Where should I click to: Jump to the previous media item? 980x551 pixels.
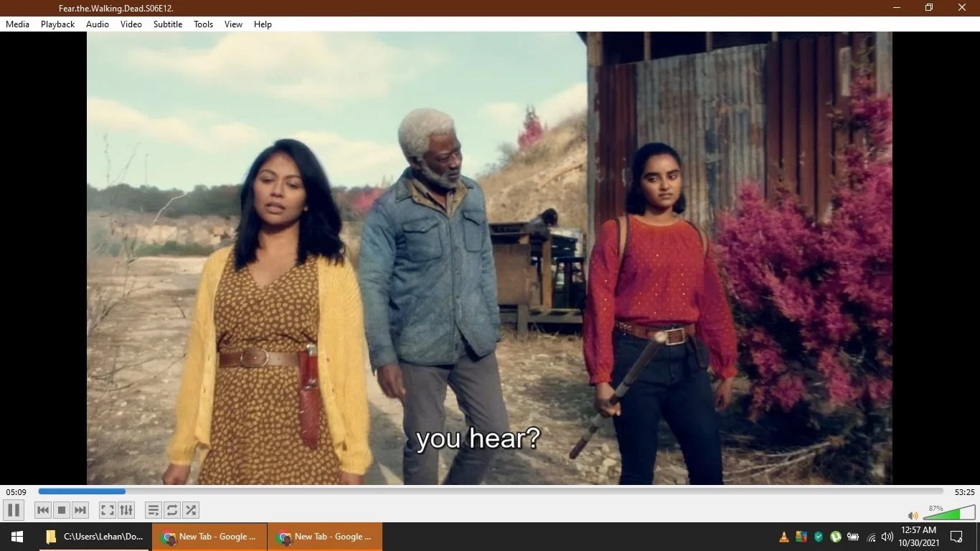point(43,510)
